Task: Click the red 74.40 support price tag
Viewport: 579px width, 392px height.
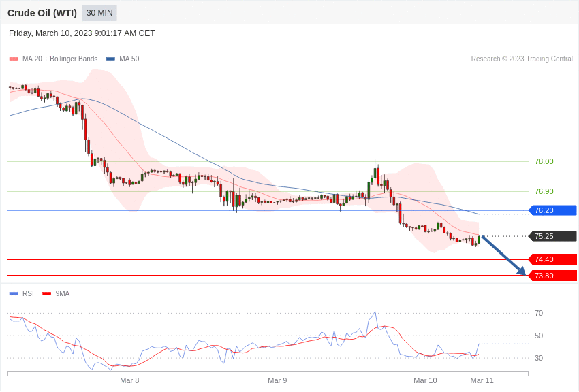Action: (553, 259)
